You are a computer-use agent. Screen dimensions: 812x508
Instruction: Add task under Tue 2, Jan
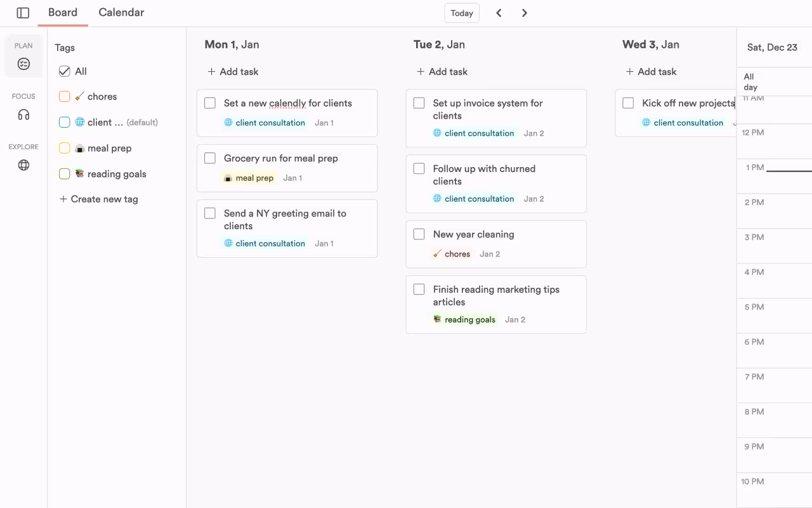click(442, 72)
